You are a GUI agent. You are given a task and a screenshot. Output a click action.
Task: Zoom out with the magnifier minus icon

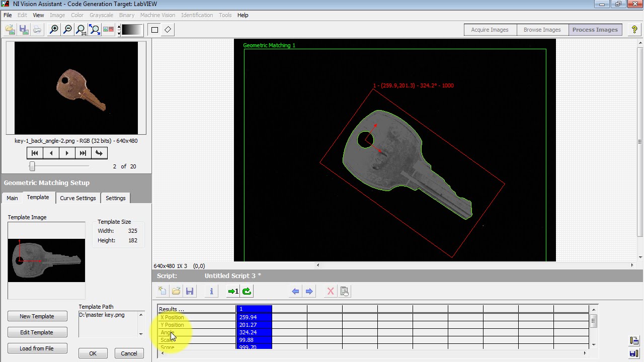[67, 30]
